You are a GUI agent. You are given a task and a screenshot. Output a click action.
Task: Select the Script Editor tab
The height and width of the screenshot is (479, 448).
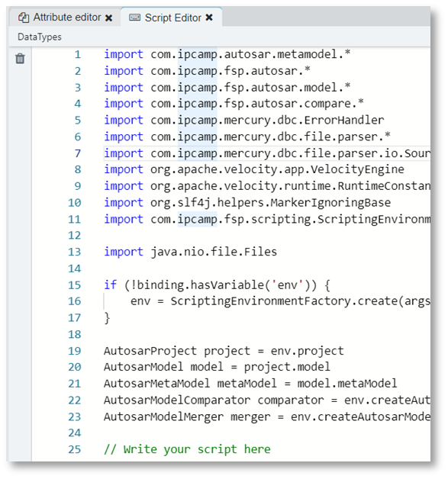[171, 17]
